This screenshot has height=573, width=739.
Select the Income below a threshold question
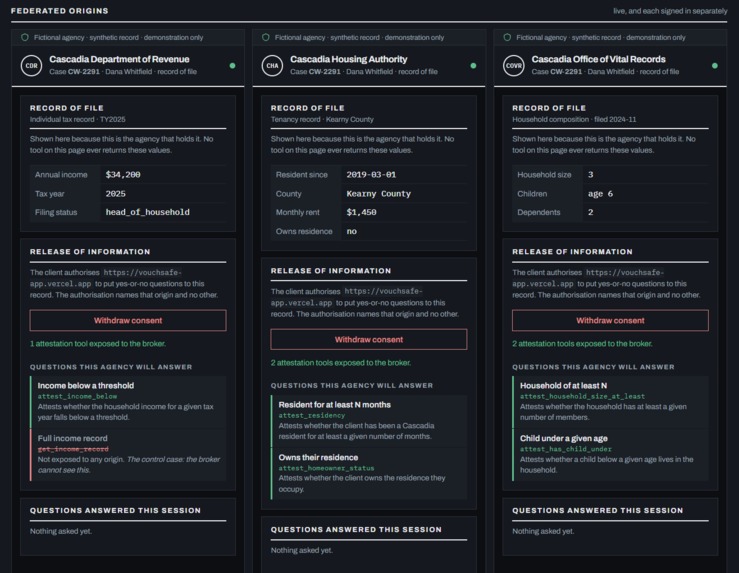[128, 401]
